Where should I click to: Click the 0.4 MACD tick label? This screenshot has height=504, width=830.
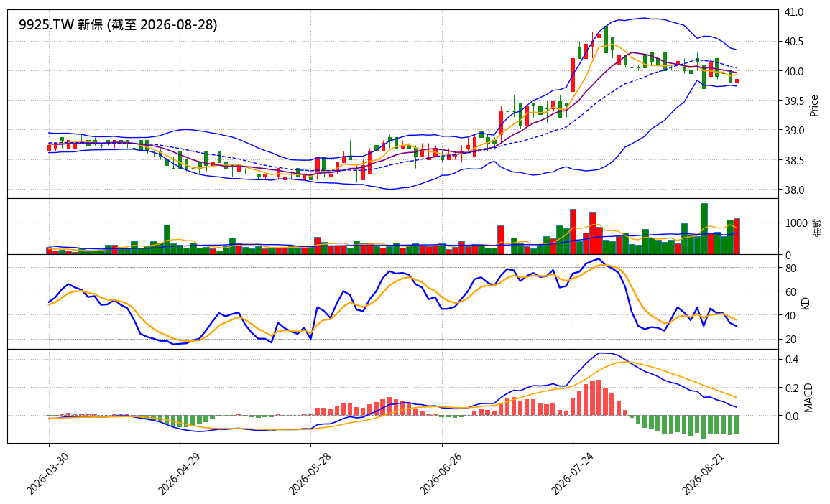792,360
